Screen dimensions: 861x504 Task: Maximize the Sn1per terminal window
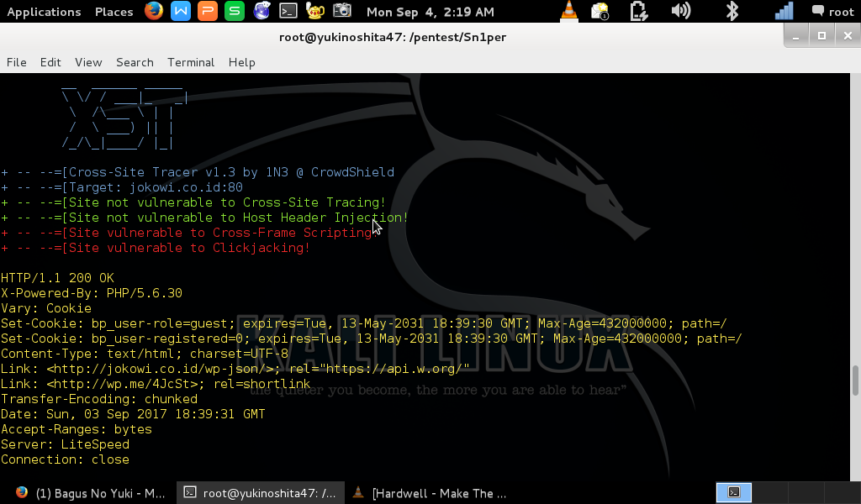pos(822,36)
